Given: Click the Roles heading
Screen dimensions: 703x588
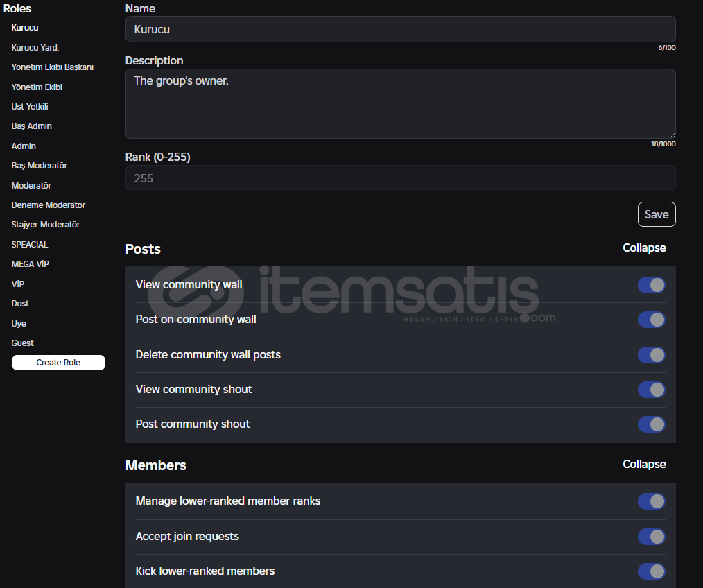Looking at the screenshot, I should (17, 8).
